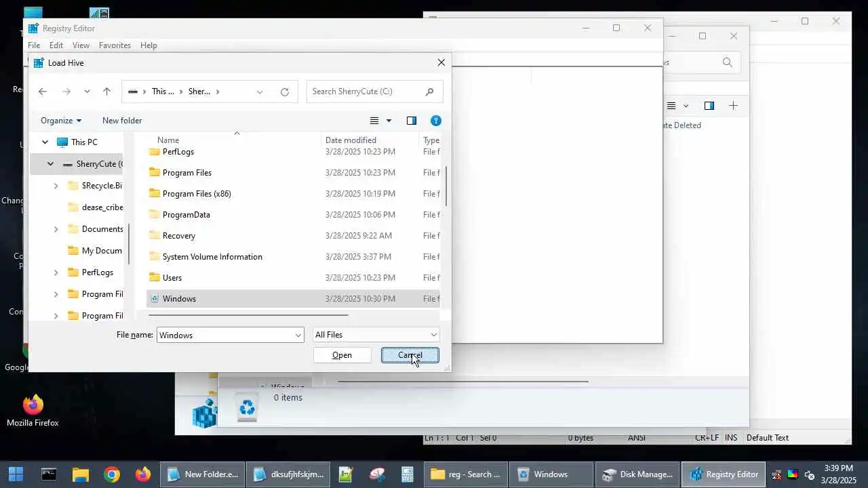Open the File name combo box dropdown

point(298,335)
